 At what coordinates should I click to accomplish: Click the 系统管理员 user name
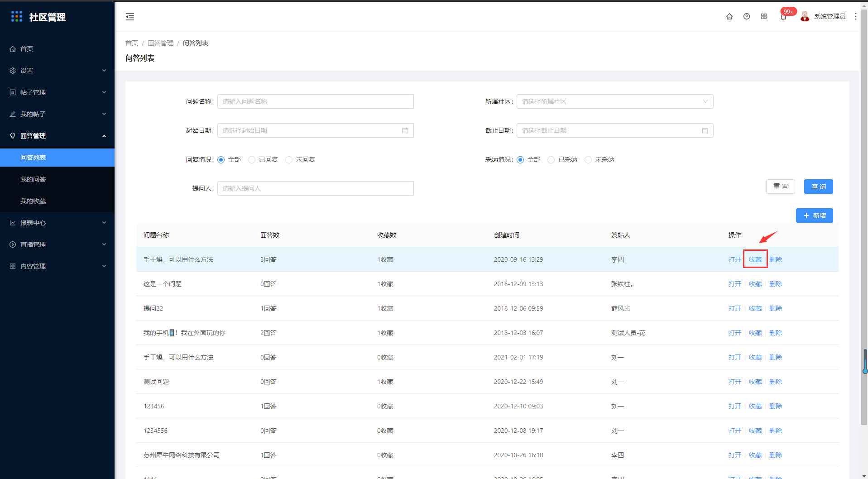tap(830, 16)
